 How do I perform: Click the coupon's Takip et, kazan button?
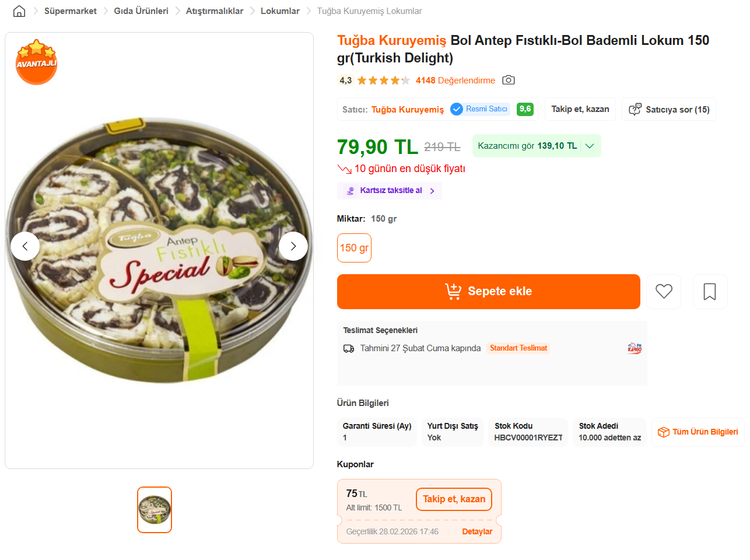pyautogui.click(x=454, y=499)
